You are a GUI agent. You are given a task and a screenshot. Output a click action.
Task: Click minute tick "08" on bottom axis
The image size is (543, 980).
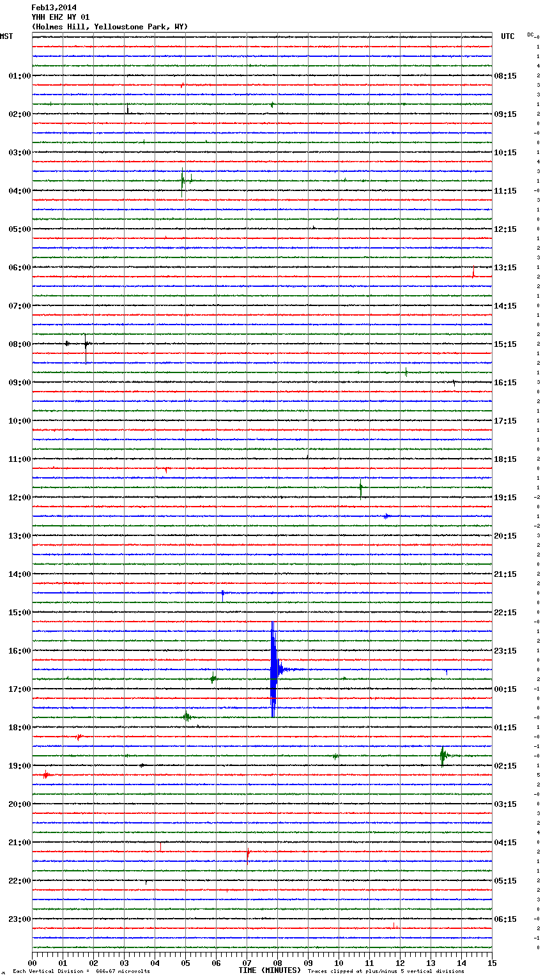[x=277, y=963]
